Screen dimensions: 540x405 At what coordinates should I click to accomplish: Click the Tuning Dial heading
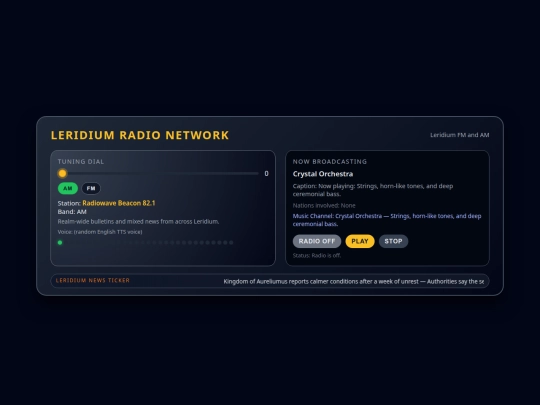coord(81,162)
